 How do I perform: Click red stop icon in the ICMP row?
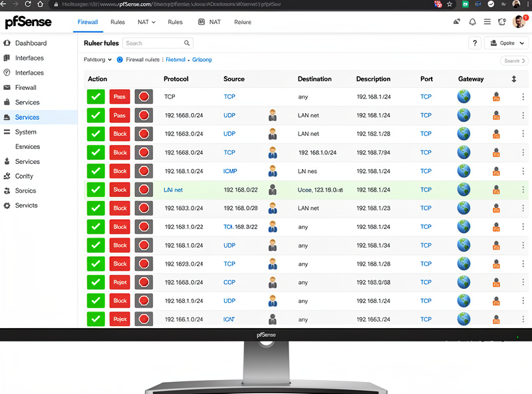(144, 171)
